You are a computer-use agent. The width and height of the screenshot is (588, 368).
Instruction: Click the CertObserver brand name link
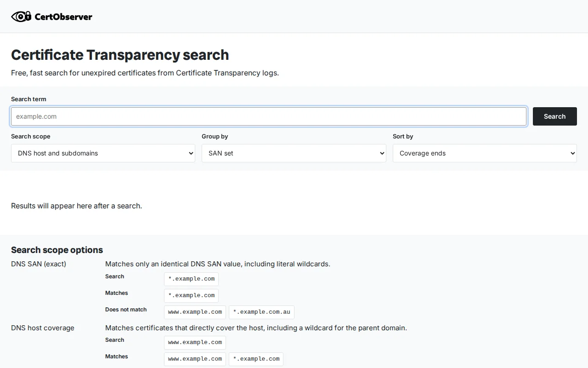pyautogui.click(x=63, y=17)
